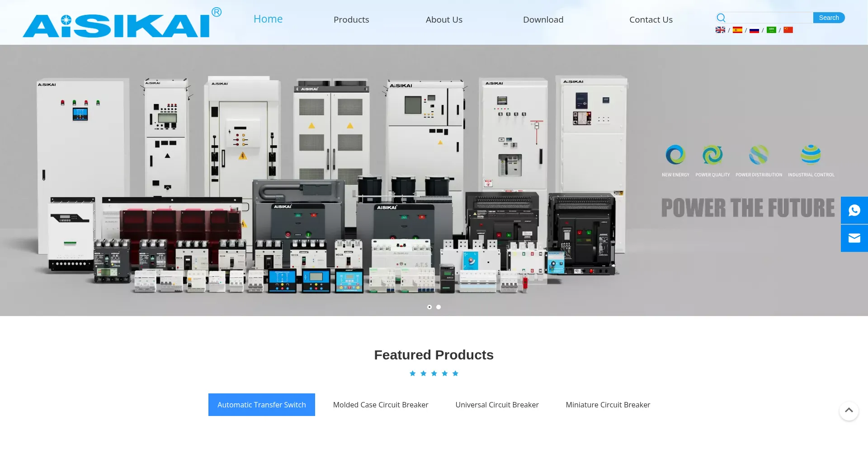The height and width of the screenshot is (449, 868).
Task: Click the email envelope side button
Action: coord(854,238)
